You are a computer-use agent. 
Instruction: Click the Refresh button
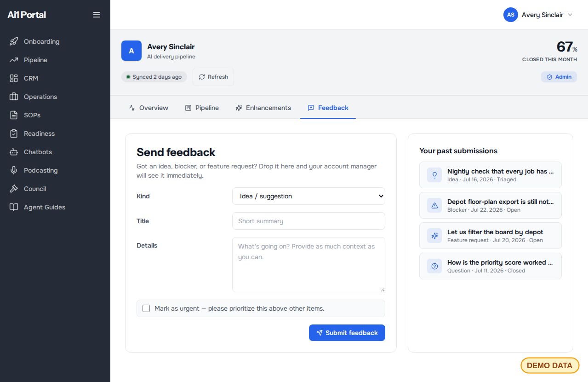click(213, 77)
